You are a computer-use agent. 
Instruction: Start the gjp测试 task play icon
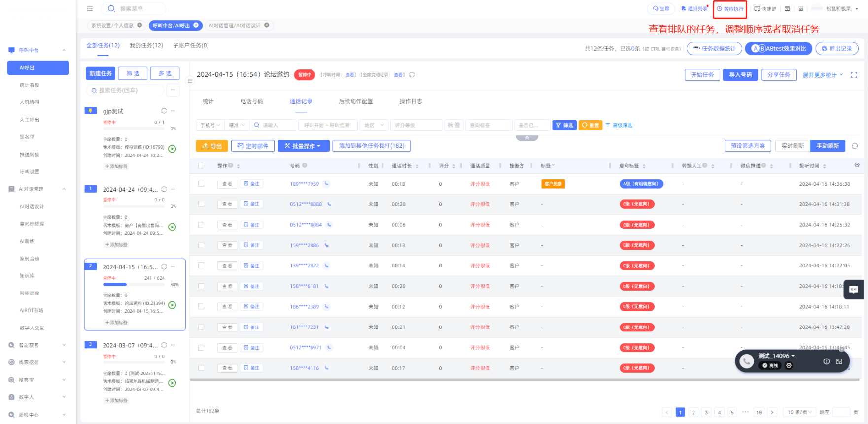click(172, 149)
